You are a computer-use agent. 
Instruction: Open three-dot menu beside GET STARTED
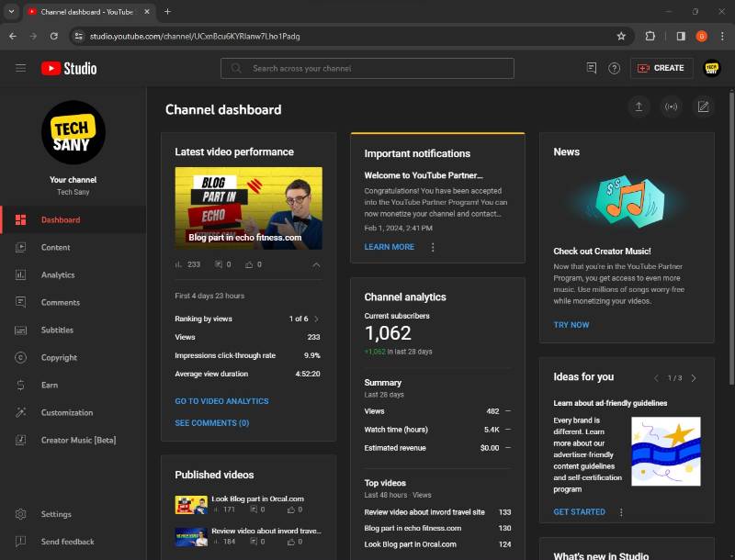621,512
